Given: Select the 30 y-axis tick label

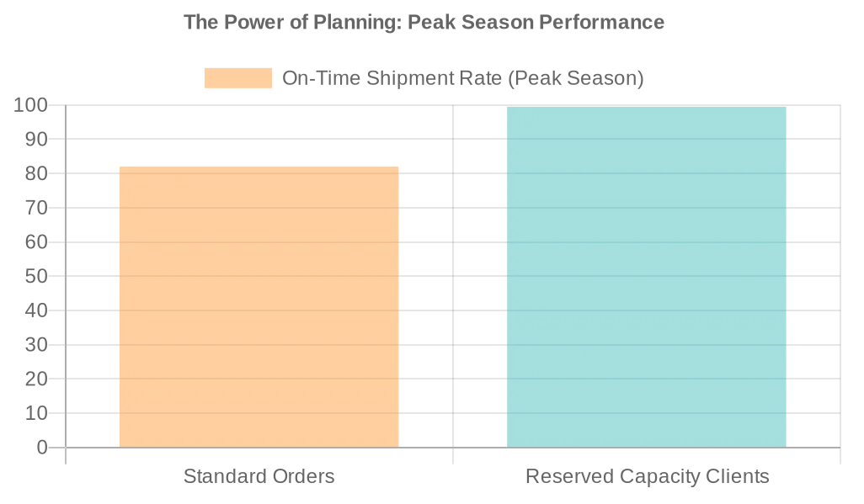Looking at the screenshot, I should (35, 345).
